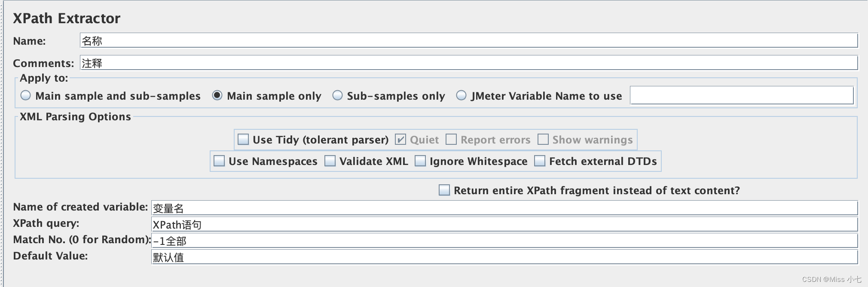868x287 pixels.
Task: Check Return entire XPath fragment option
Action: [x=444, y=190]
